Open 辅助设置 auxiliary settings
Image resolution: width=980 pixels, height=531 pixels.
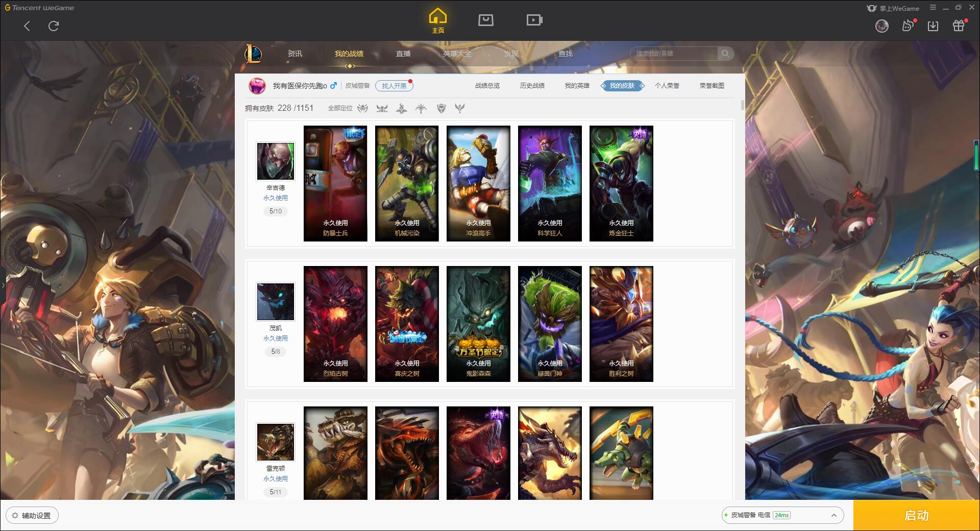point(32,516)
